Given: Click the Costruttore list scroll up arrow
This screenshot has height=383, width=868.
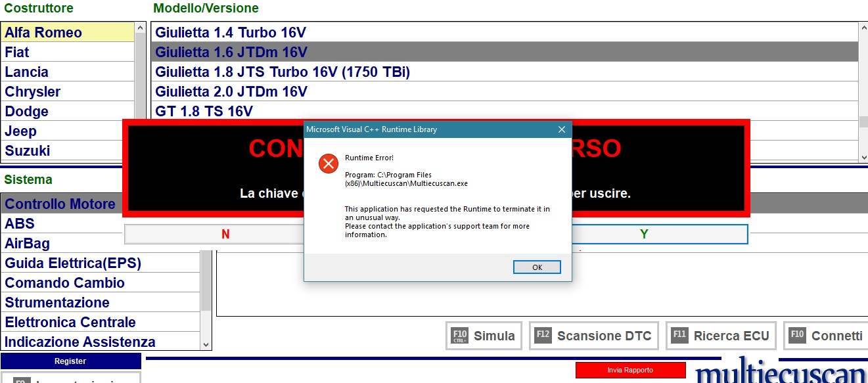Looking at the screenshot, I should pyautogui.click(x=140, y=28).
